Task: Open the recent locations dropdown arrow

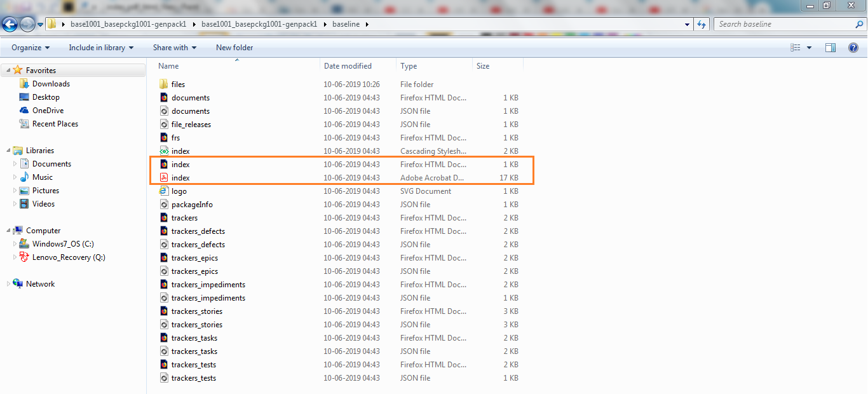Action: point(40,25)
